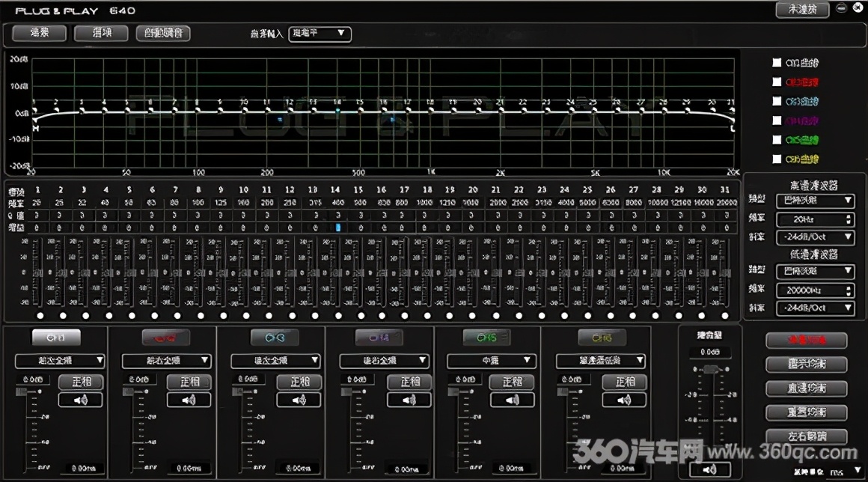Image resolution: width=868 pixels, height=482 pixels.
Task: Mute master volume speaker icon
Action: pyautogui.click(x=709, y=470)
